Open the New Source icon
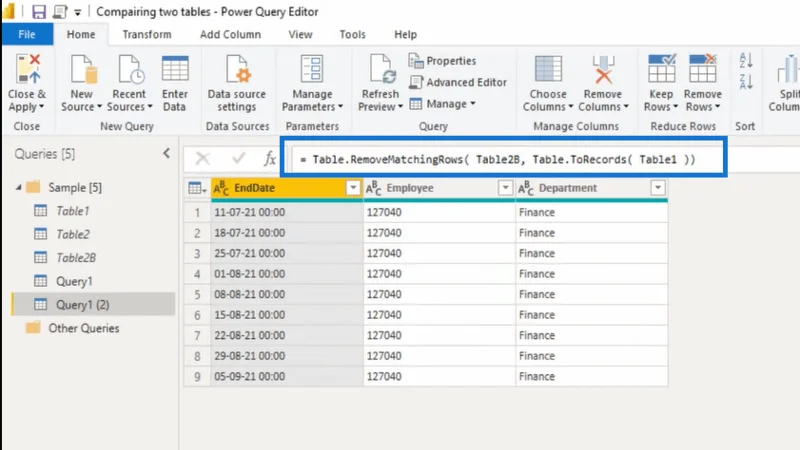 pyautogui.click(x=83, y=69)
